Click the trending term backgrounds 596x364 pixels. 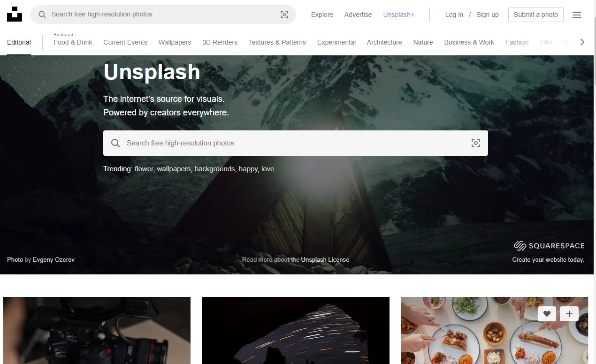215,169
